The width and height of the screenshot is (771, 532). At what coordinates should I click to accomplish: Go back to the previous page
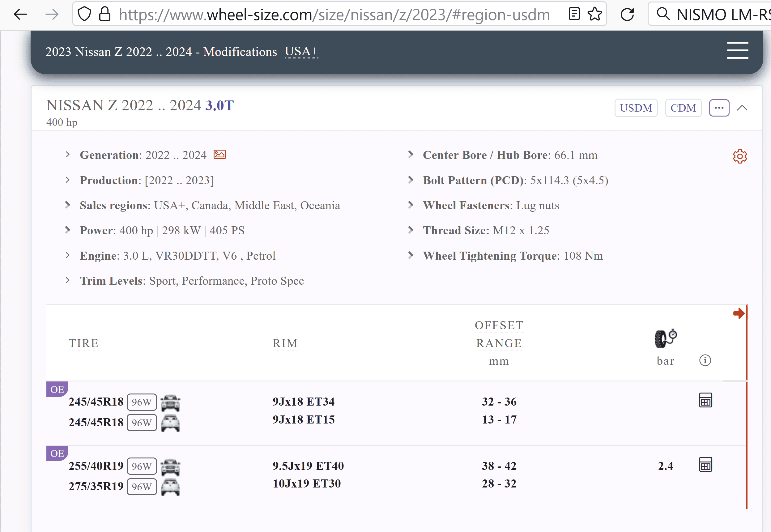(x=20, y=14)
